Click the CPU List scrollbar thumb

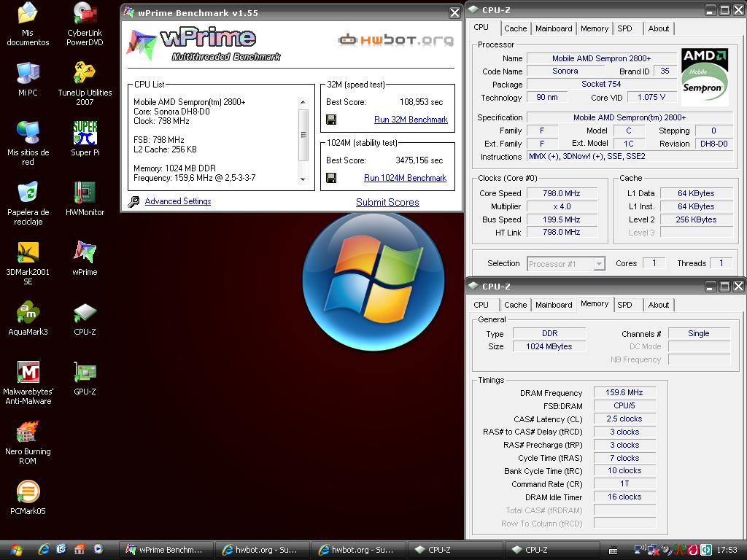(x=303, y=135)
